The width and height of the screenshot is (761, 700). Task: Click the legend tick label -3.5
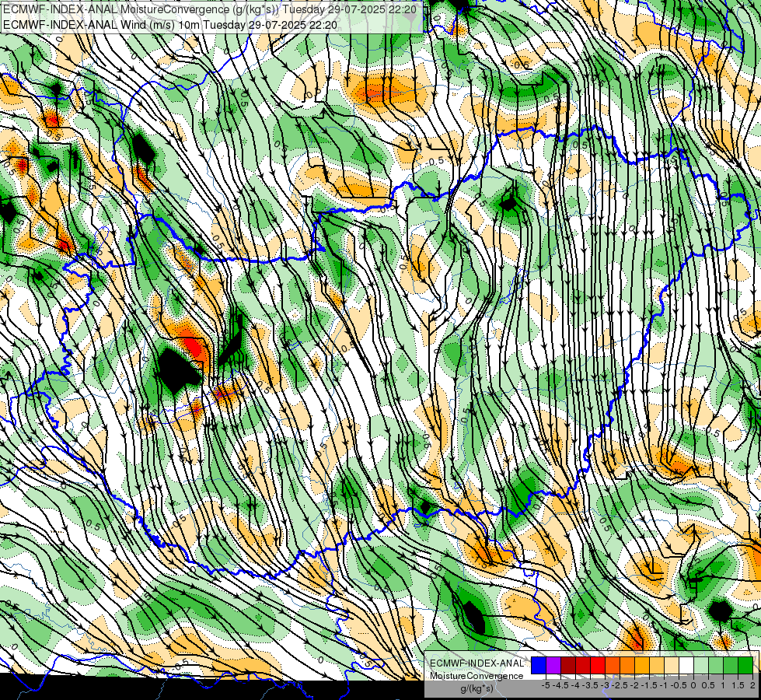pos(590,685)
